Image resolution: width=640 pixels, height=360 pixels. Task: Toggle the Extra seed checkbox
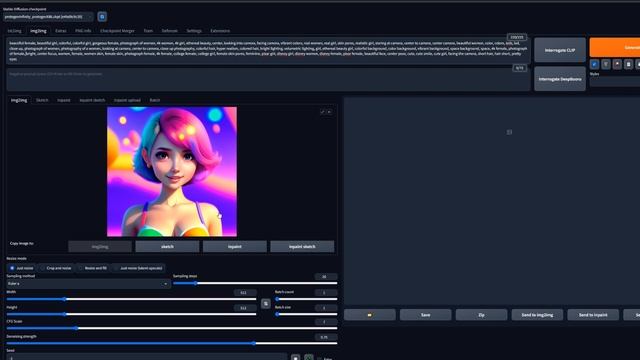tap(320, 359)
